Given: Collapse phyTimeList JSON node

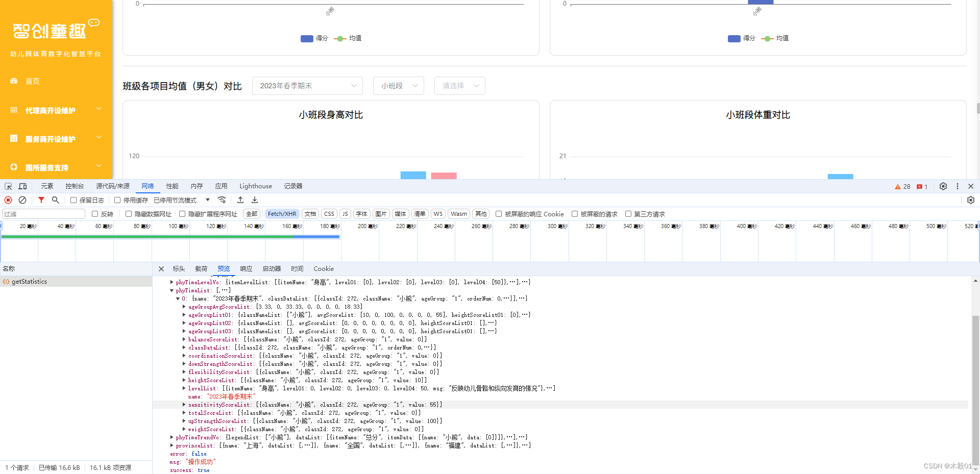Looking at the screenshot, I should [171, 290].
